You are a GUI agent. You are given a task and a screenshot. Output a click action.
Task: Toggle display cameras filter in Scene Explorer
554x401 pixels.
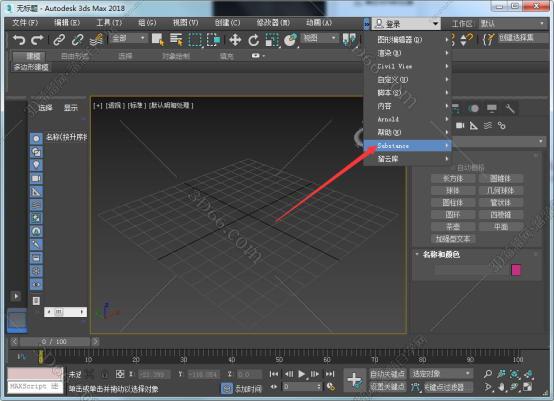tap(36, 178)
